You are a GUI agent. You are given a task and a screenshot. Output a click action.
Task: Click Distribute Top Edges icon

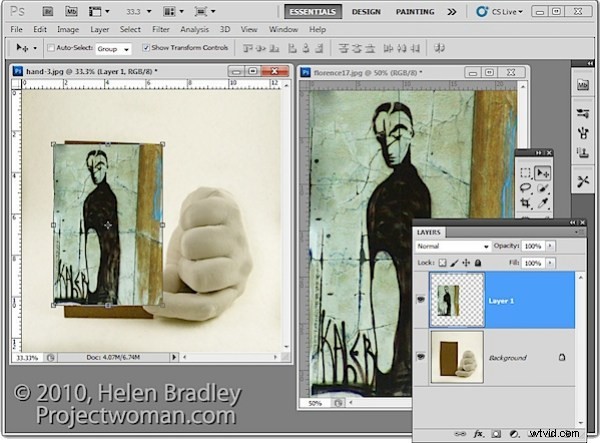tap(344, 48)
